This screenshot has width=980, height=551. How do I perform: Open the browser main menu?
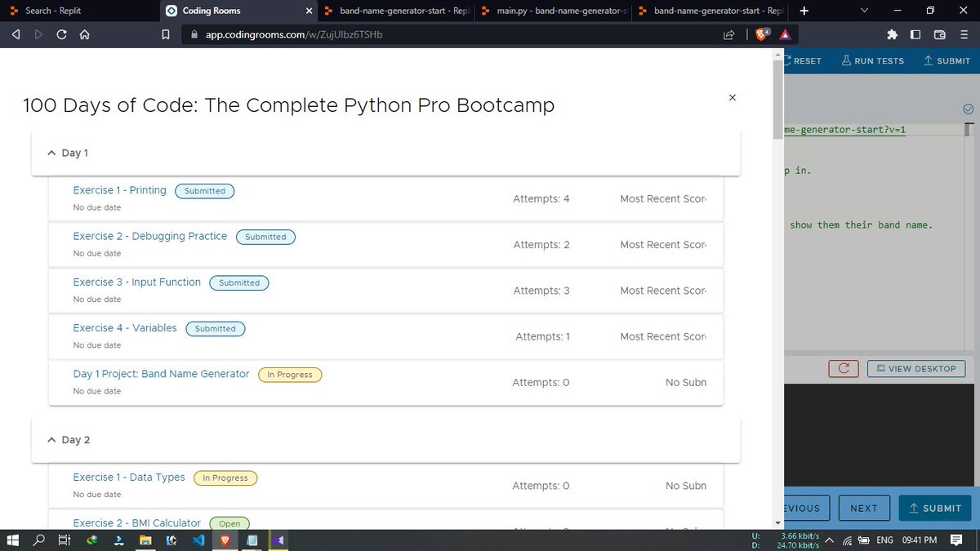[963, 35]
